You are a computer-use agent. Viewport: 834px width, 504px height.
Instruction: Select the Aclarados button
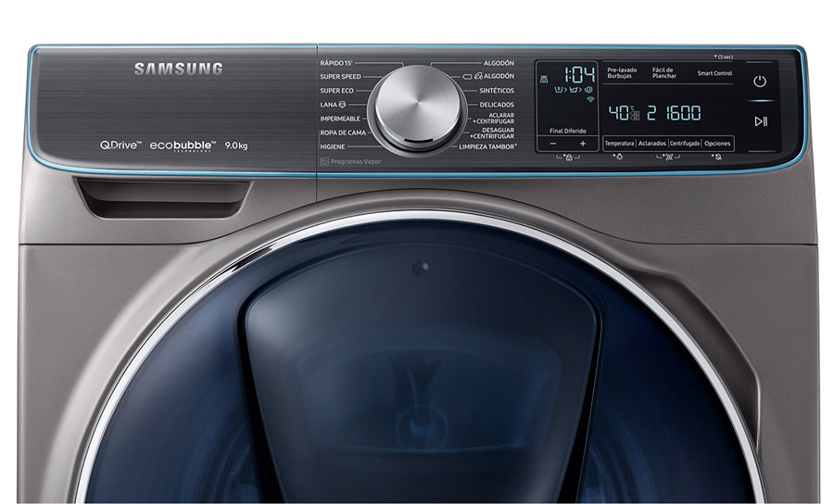pos(652,143)
